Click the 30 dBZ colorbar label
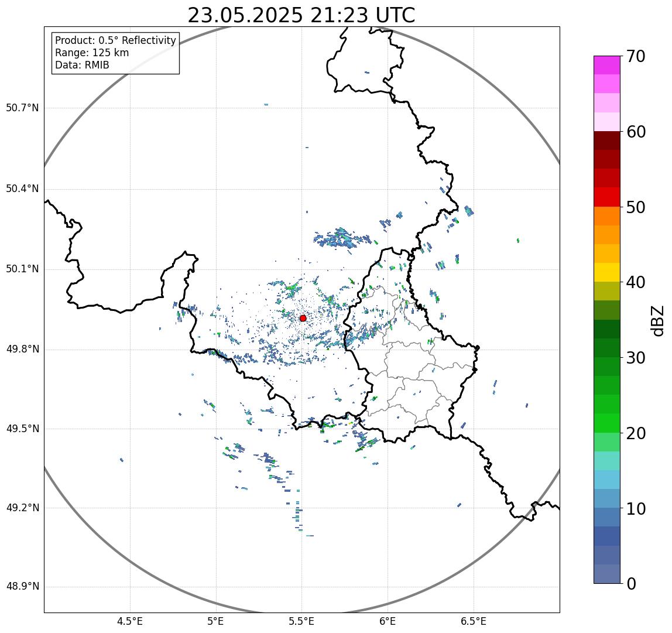The height and width of the screenshot is (633, 672). coord(636,358)
